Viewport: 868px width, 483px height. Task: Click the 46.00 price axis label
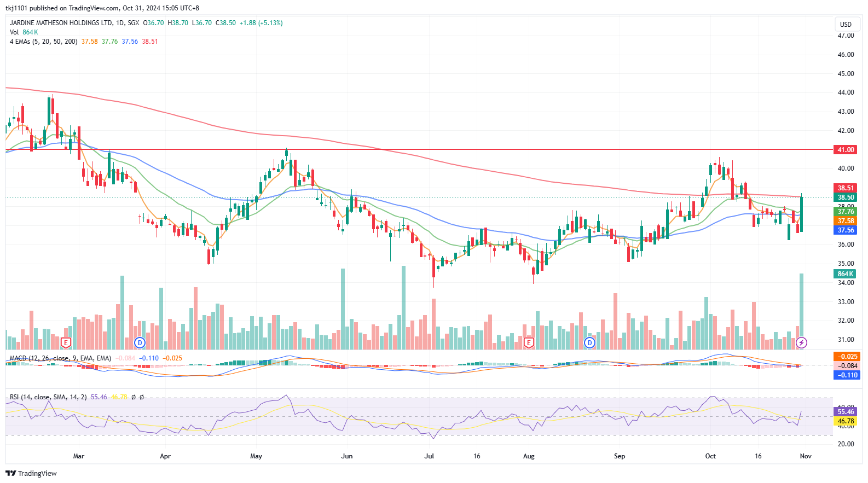click(846, 55)
